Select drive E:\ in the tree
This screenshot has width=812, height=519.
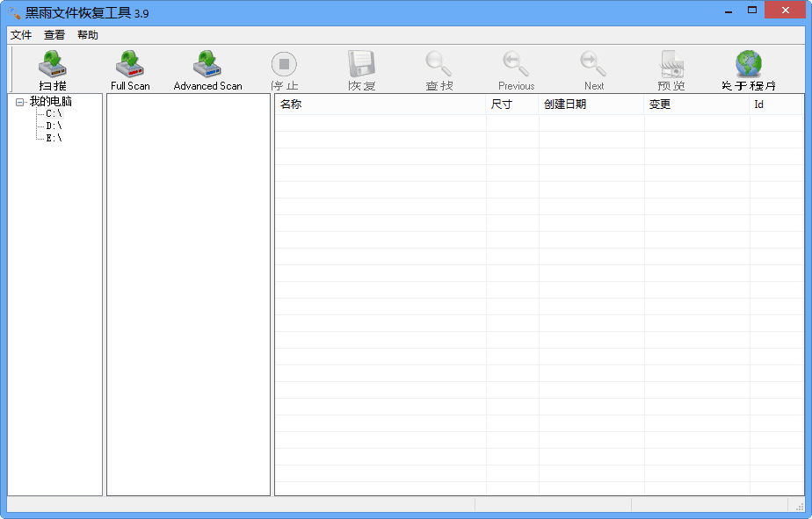pyautogui.click(x=54, y=138)
